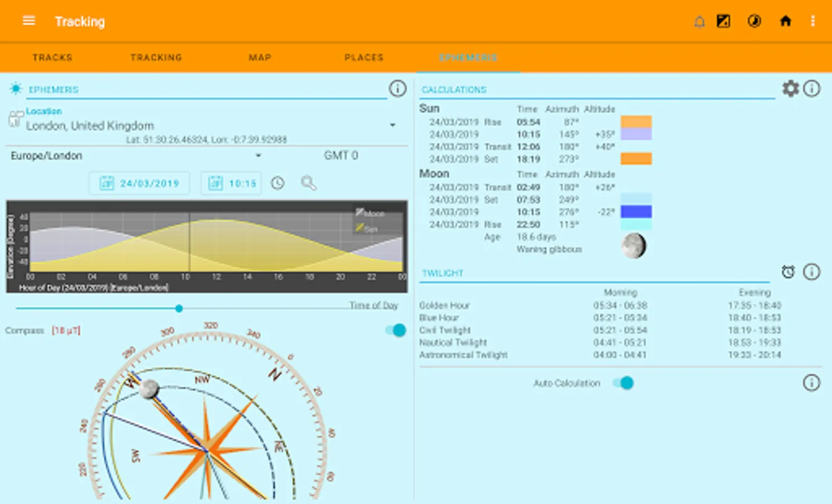
Task: Toggle the Moon checkbox in chart legend
Action: pyautogui.click(x=359, y=212)
